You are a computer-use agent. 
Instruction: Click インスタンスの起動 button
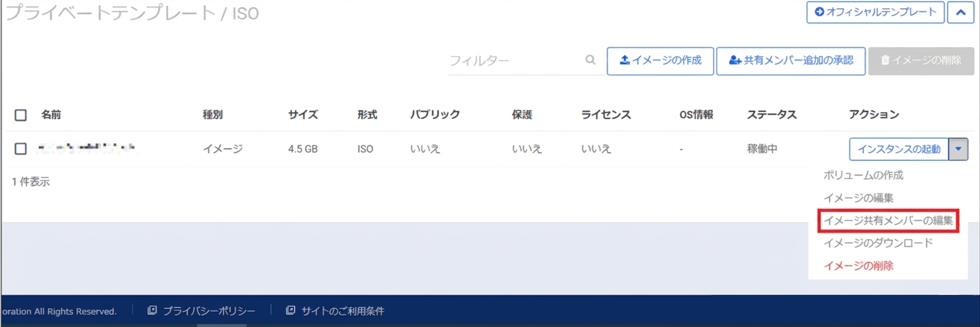(898, 149)
